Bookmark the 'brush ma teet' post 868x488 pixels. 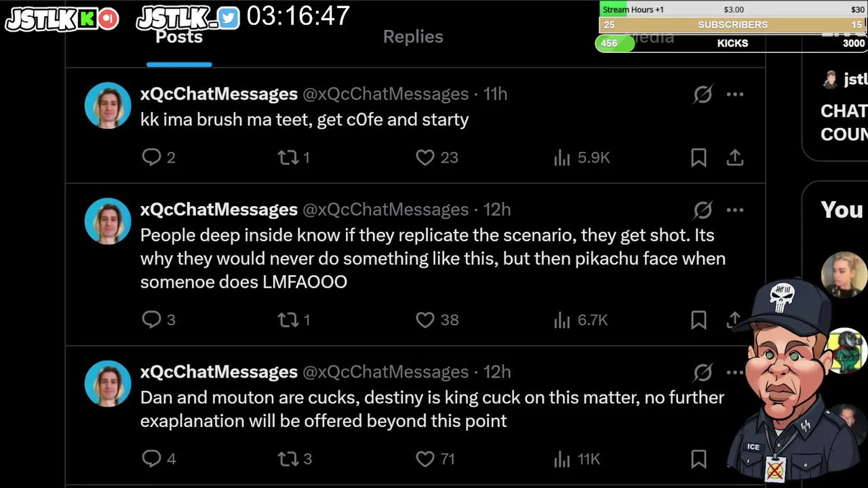[x=698, y=158]
